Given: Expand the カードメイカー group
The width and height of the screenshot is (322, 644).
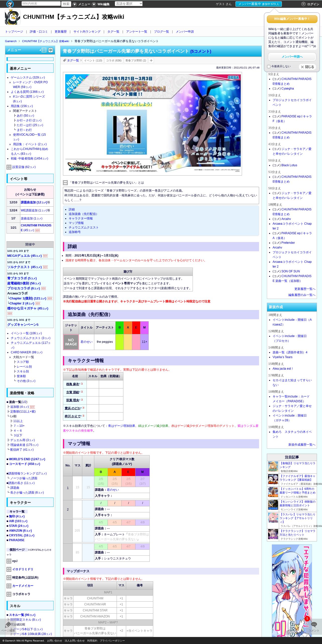Looking at the screenshot, I should [x=9, y=586].
